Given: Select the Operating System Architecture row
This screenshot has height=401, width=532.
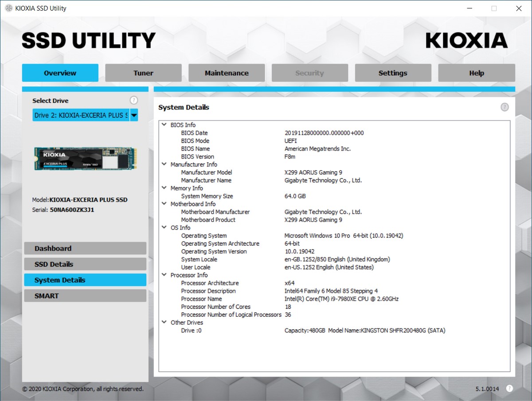Looking at the screenshot, I should pos(334,244).
